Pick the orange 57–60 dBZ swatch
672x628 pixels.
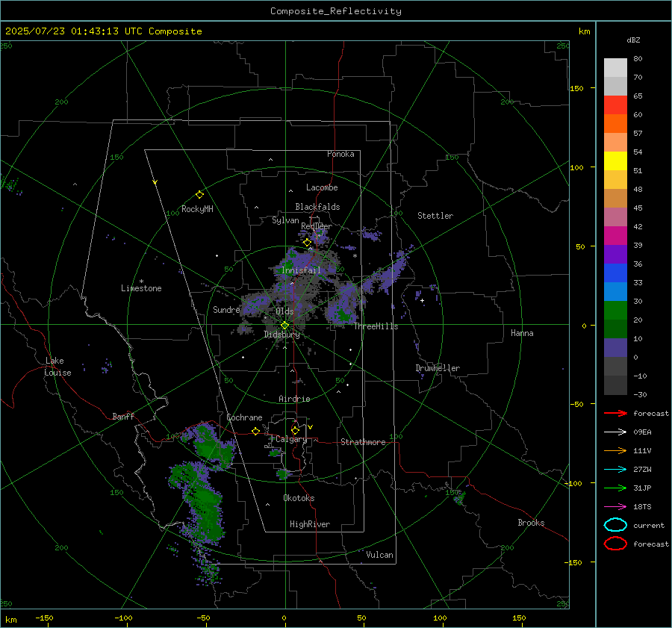(x=615, y=124)
